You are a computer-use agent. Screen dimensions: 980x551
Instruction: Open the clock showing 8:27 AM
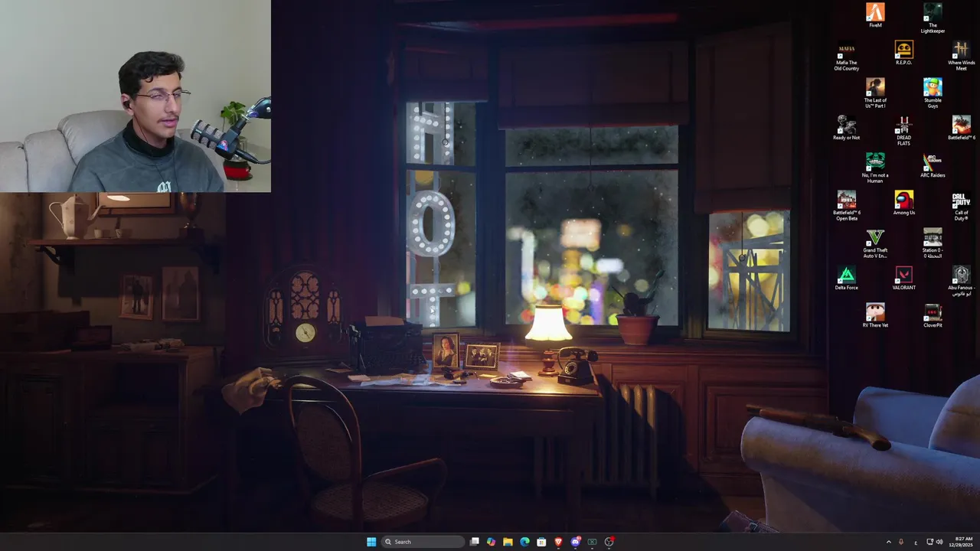961,542
